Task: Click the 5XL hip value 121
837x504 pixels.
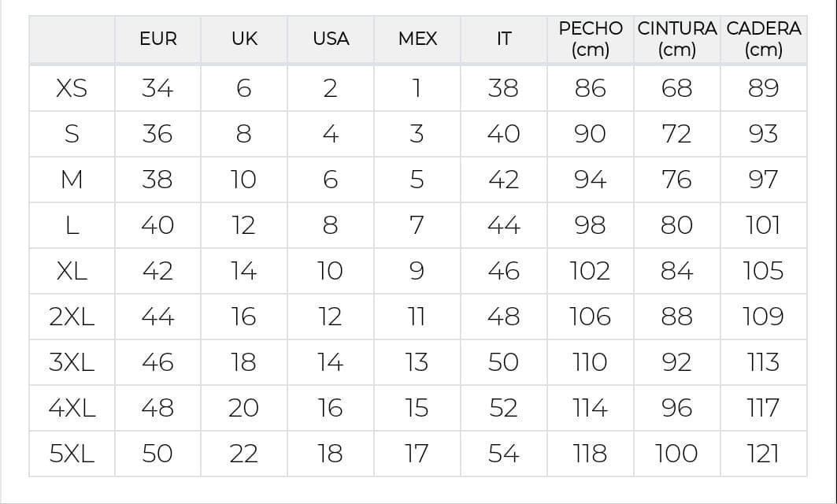Action: (x=764, y=454)
